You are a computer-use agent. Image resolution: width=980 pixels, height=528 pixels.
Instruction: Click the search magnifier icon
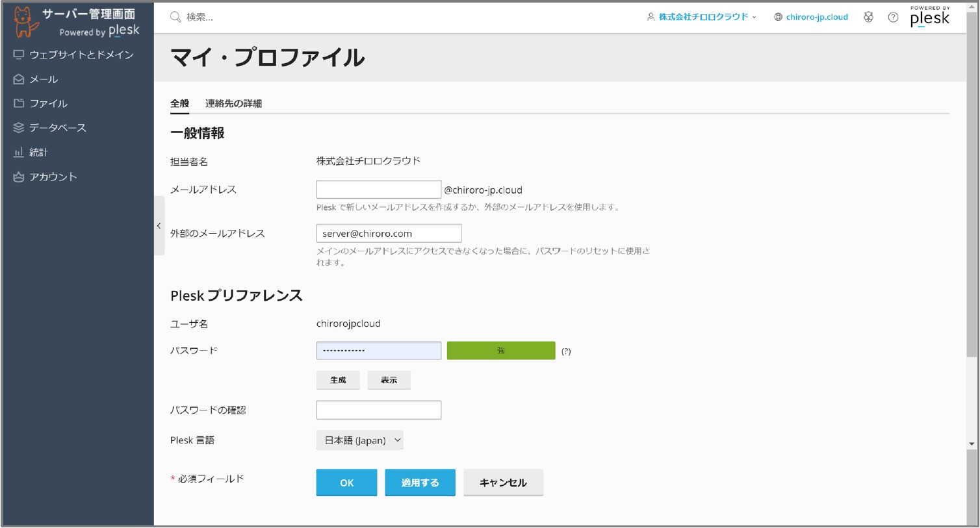(175, 17)
